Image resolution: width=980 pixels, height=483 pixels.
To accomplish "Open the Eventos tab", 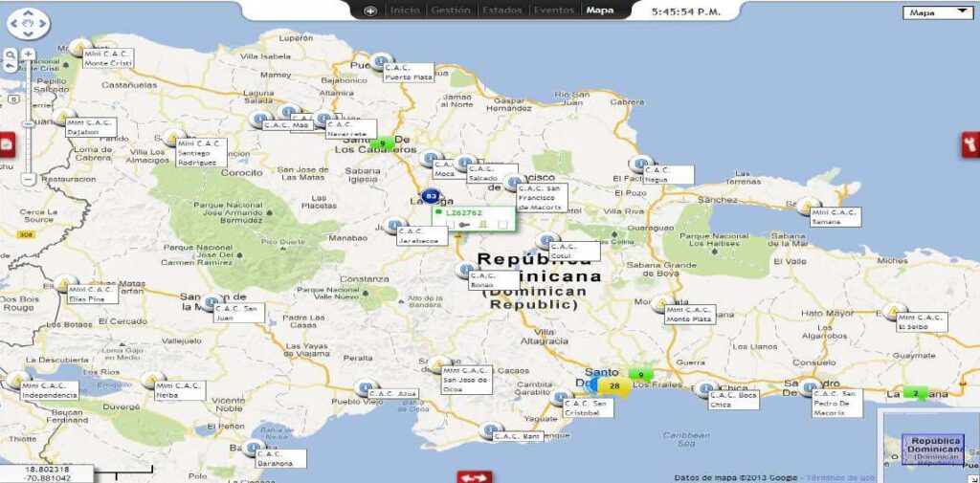I will click(x=553, y=11).
